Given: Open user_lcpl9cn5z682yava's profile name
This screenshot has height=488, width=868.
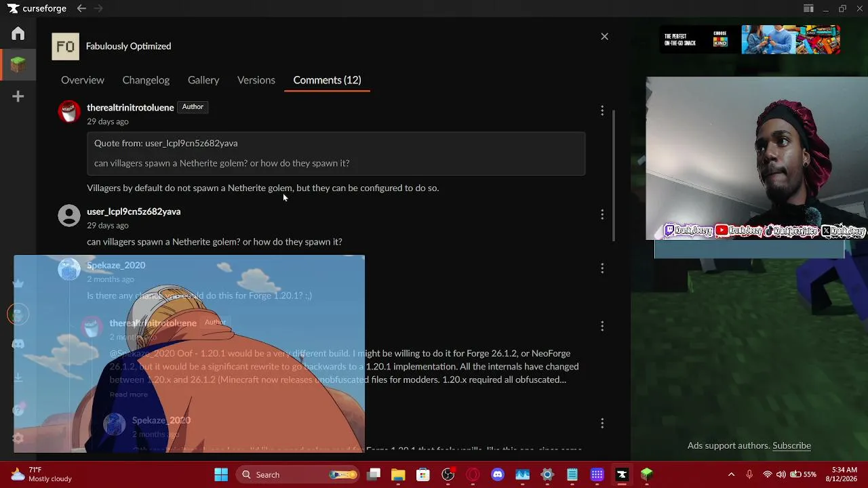Looking at the screenshot, I should [134, 211].
